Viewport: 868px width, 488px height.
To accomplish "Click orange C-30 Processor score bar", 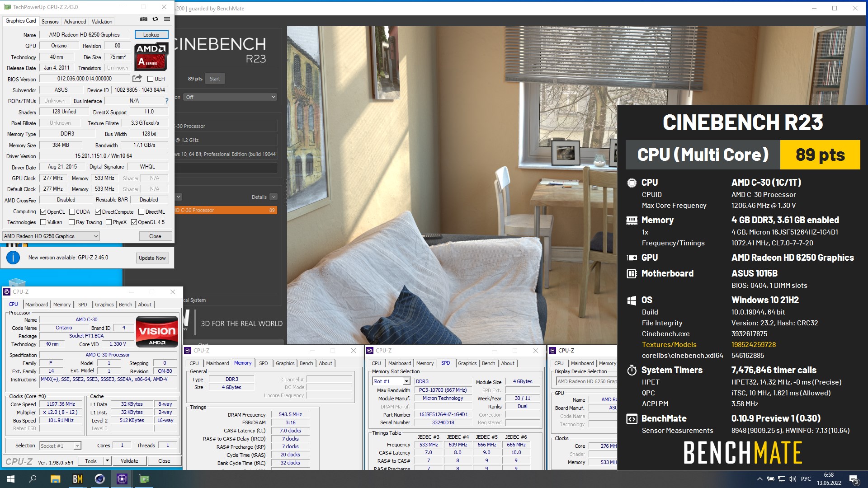I will [226, 210].
